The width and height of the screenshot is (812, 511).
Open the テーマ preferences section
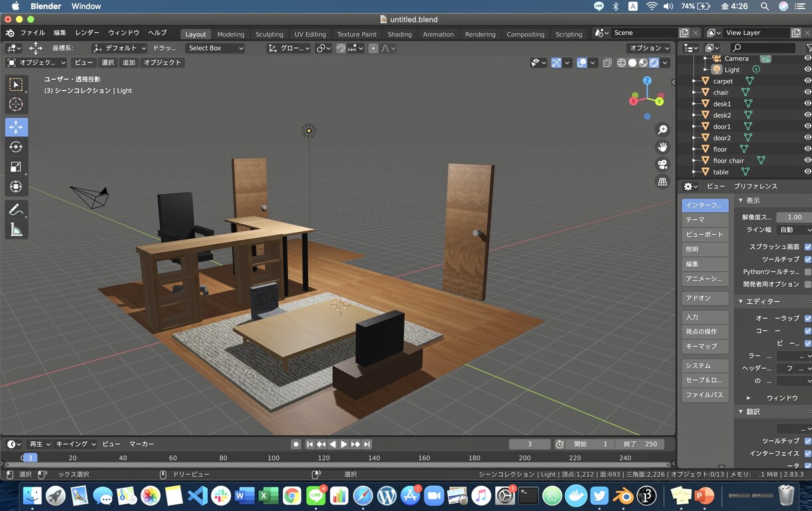705,220
